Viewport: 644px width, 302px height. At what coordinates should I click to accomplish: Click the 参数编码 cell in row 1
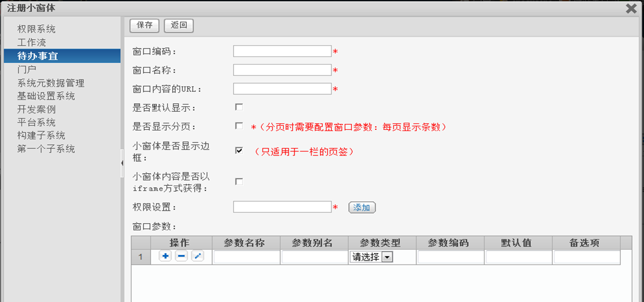coord(450,257)
